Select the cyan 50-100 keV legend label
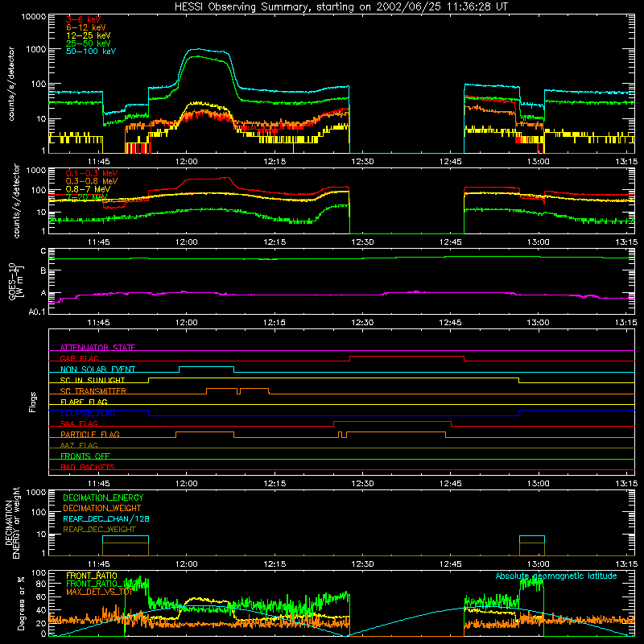Screen dimensions: 644x644 (x=91, y=51)
